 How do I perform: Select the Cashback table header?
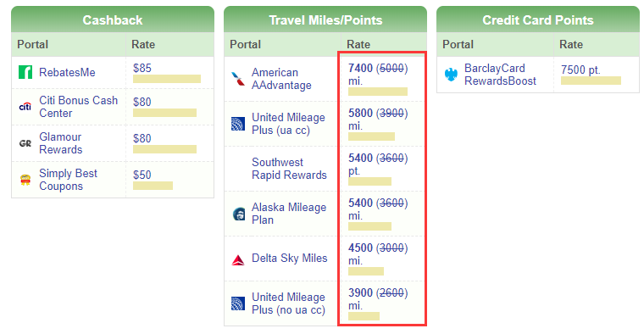tap(113, 19)
